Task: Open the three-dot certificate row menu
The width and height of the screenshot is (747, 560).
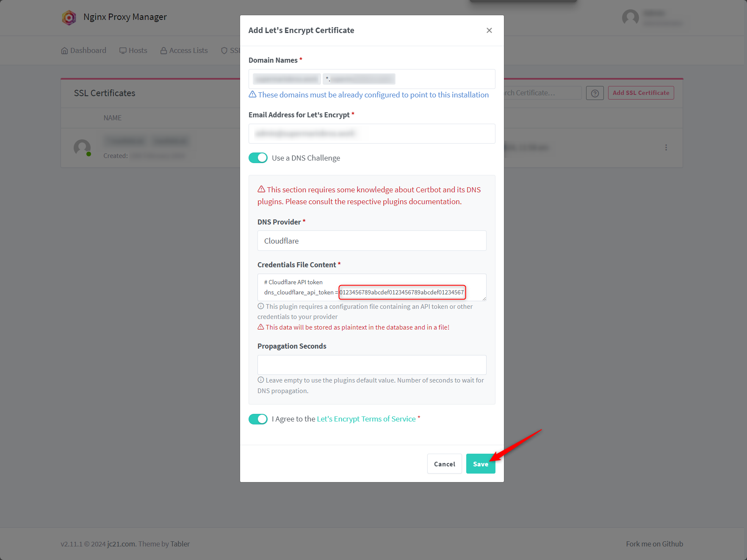Action: [x=666, y=147]
